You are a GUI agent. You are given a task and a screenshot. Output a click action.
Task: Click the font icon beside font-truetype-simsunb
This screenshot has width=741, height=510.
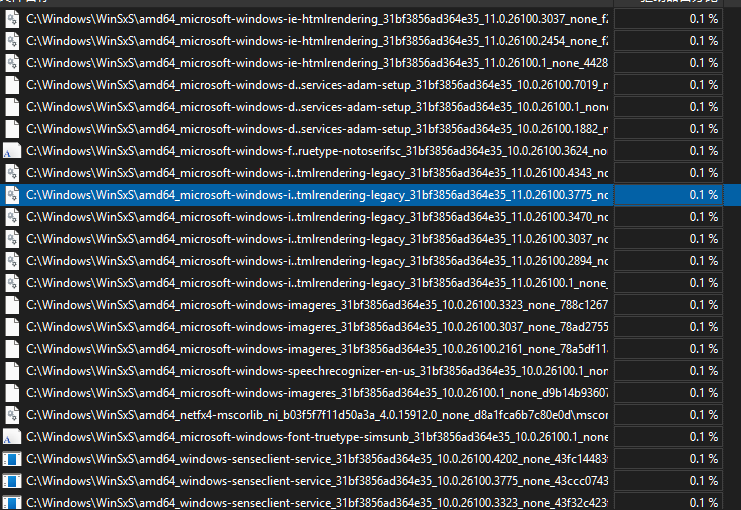[12, 437]
